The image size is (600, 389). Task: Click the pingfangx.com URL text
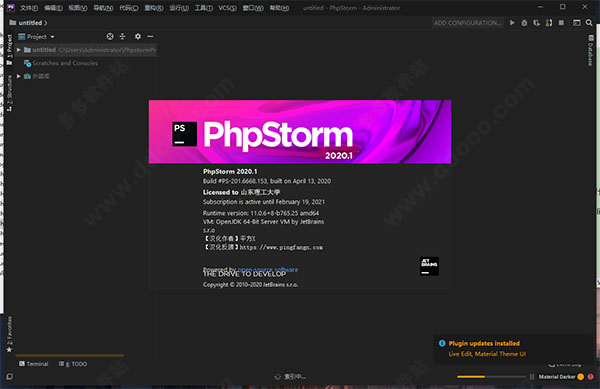tap(281, 247)
